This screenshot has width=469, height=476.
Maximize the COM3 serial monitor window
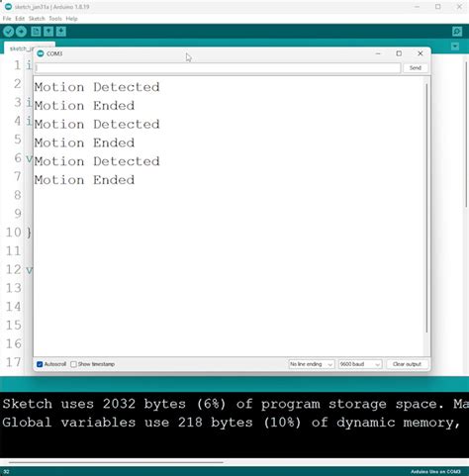click(399, 53)
